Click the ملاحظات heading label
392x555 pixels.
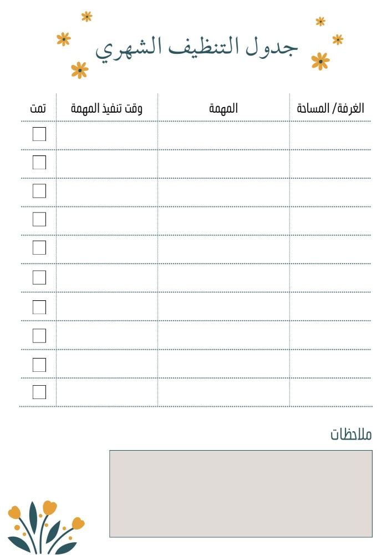[351, 434]
